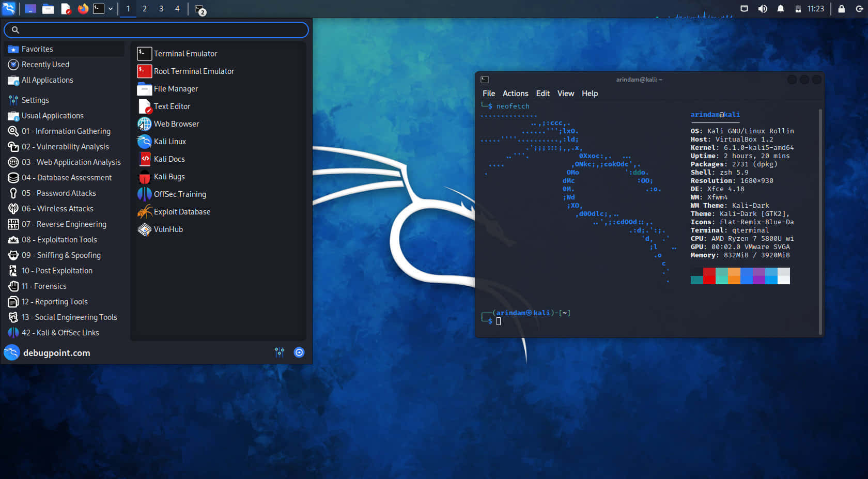868x479 pixels.
Task: Expand the terminal profile dropdown in the panel
Action: pyautogui.click(x=111, y=8)
